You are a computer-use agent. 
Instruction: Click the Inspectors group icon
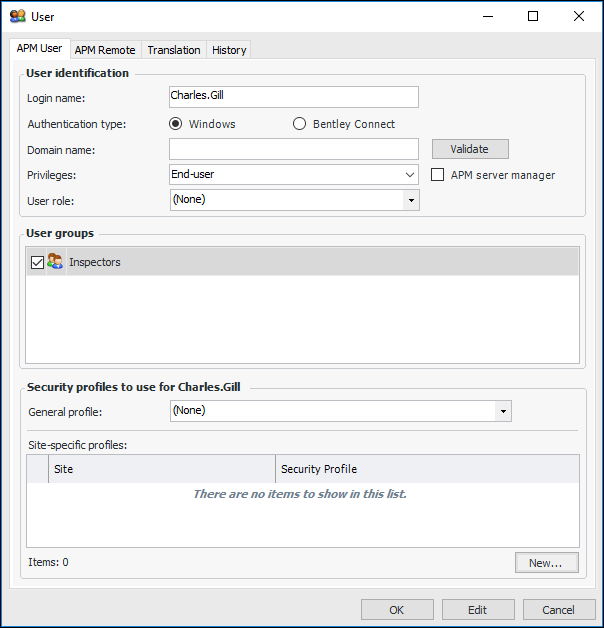[x=55, y=262]
